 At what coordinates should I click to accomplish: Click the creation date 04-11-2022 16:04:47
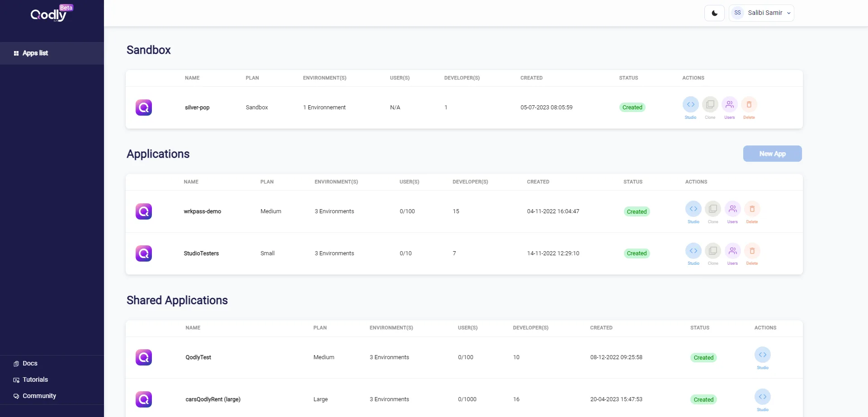pos(553,211)
